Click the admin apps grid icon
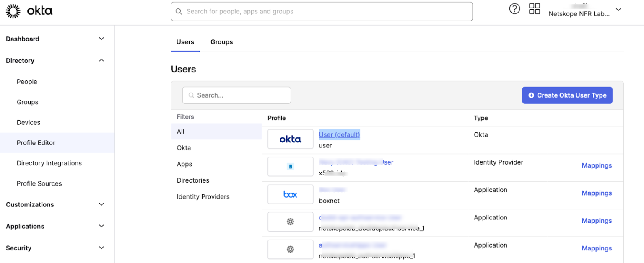Screen dimensions: 644x263 coord(535,8)
